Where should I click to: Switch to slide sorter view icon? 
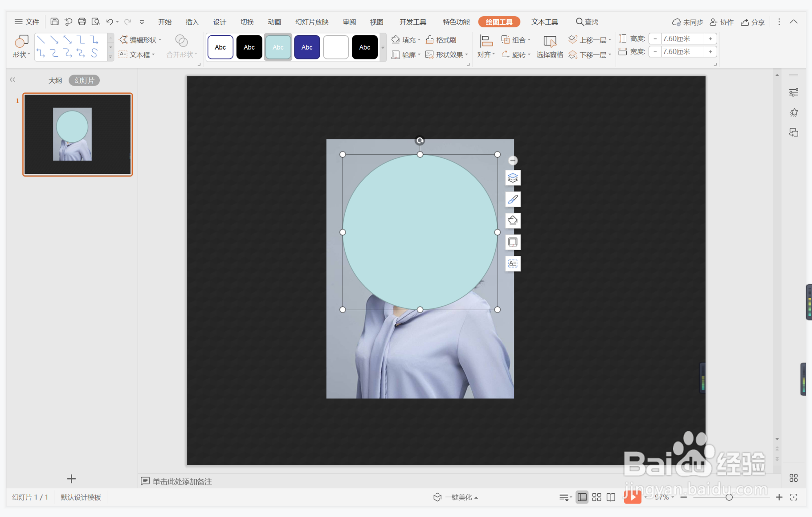click(x=597, y=497)
